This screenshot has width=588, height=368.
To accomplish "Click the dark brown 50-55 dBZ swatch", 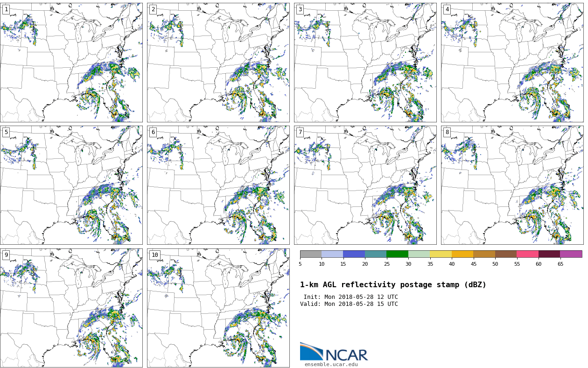I will pos(506,254).
